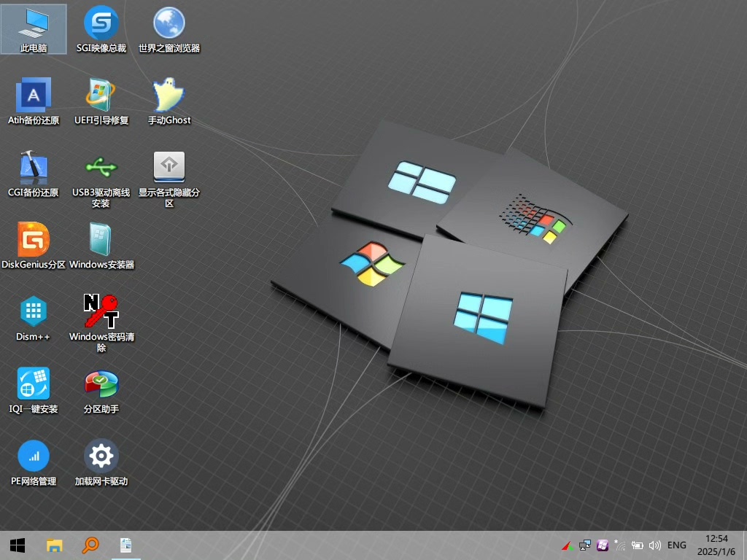
Task: Launch PE网络管理 network manager
Action: (34, 456)
